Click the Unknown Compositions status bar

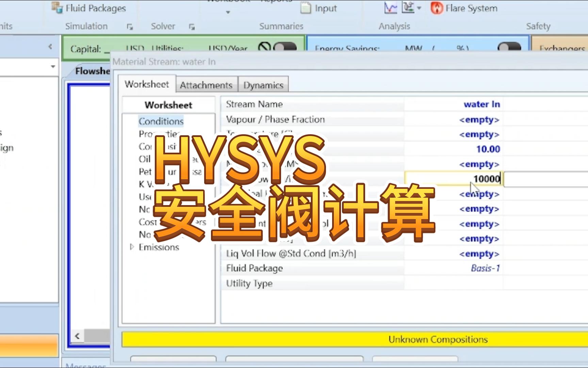[355, 339]
